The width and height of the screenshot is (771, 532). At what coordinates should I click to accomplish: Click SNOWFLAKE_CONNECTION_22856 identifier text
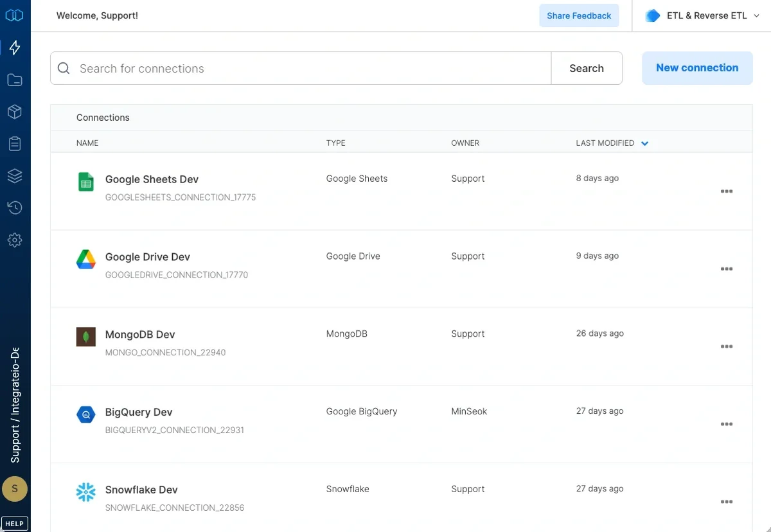coord(175,508)
